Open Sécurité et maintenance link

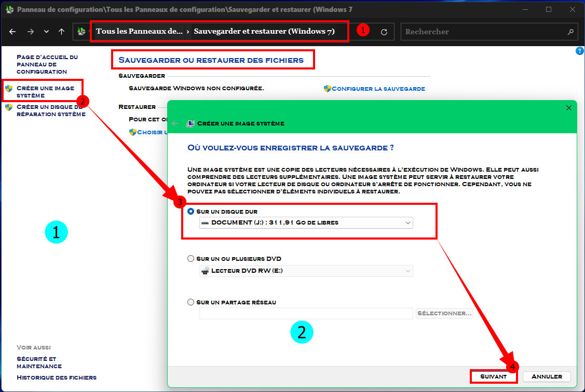point(39,362)
